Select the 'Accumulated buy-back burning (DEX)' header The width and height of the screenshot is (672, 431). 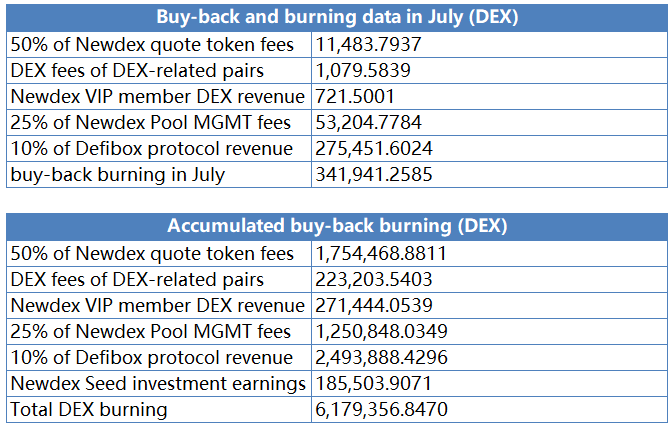pos(337,226)
